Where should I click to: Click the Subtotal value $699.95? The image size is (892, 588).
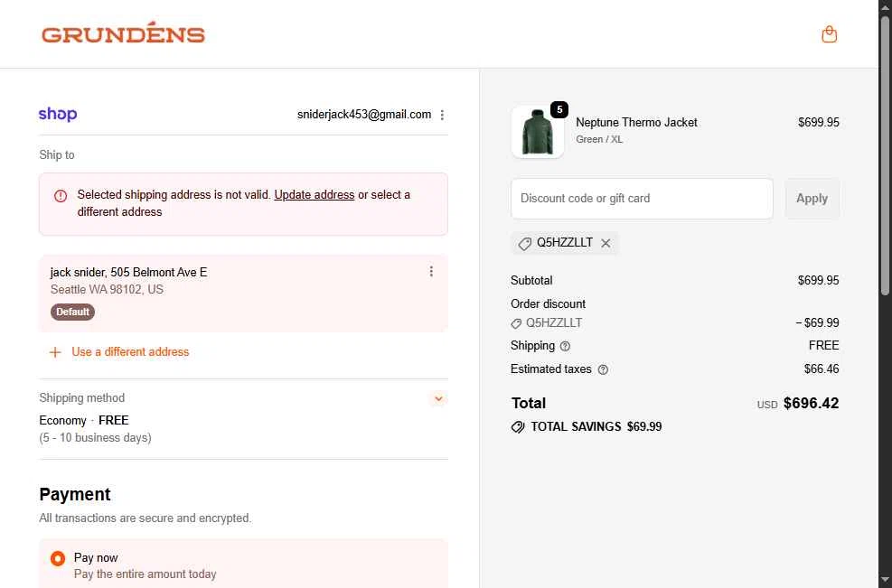pos(818,280)
